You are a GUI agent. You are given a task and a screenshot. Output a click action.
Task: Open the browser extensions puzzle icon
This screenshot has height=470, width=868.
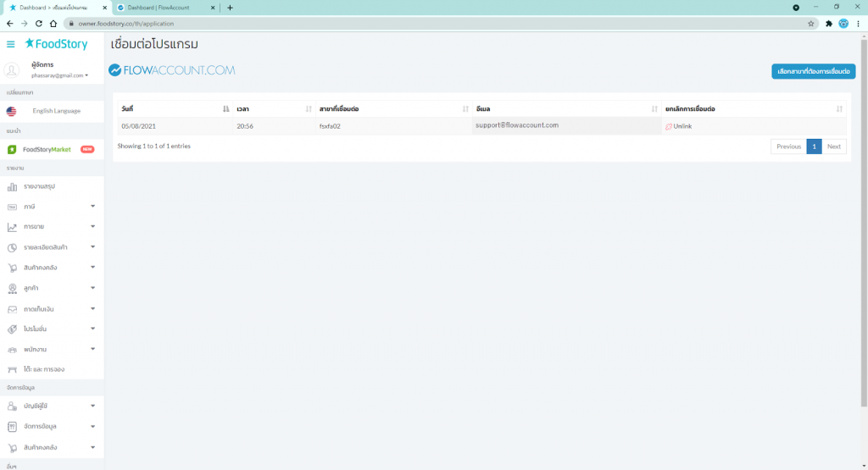point(828,24)
